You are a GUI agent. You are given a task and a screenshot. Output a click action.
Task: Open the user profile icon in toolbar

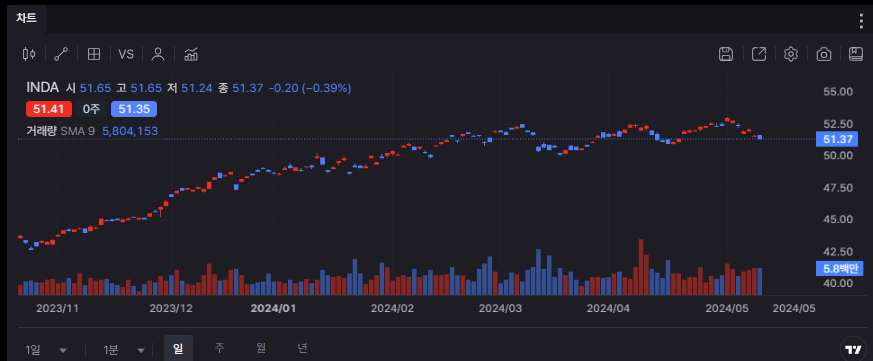[158, 54]
